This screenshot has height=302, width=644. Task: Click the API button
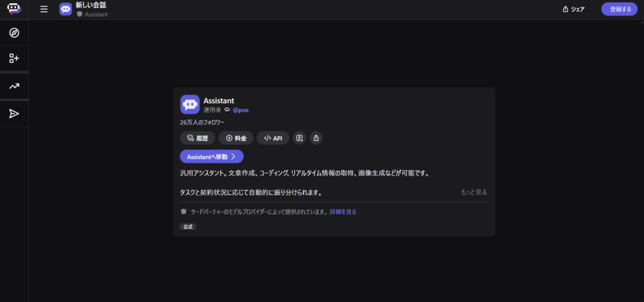[x=273, y=138]
